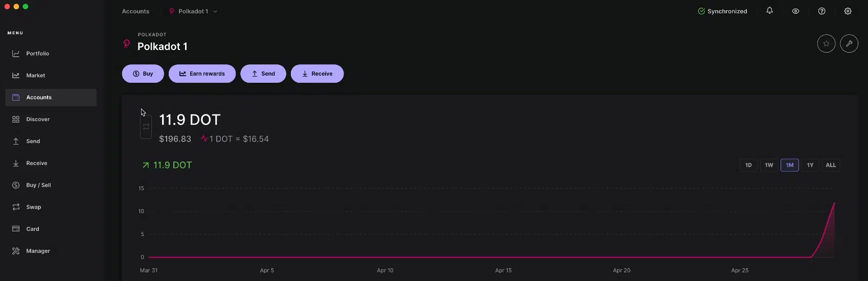Open Swap in the sidebar

(51, 207)
